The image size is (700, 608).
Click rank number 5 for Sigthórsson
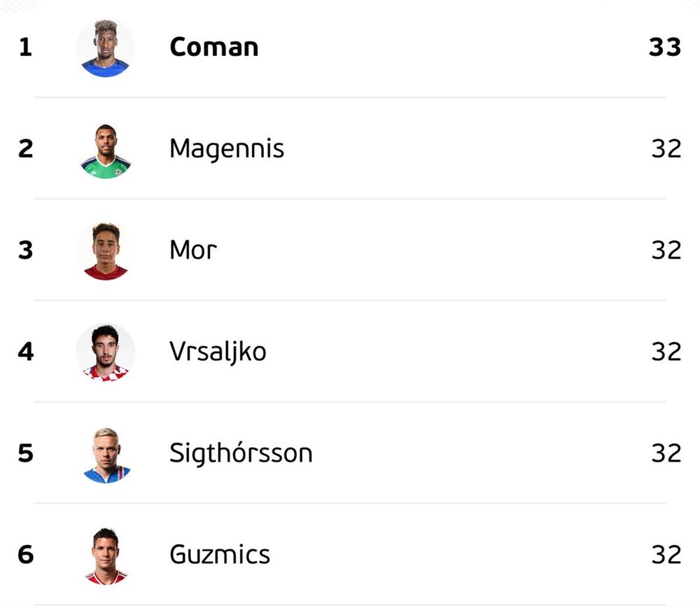25,454
